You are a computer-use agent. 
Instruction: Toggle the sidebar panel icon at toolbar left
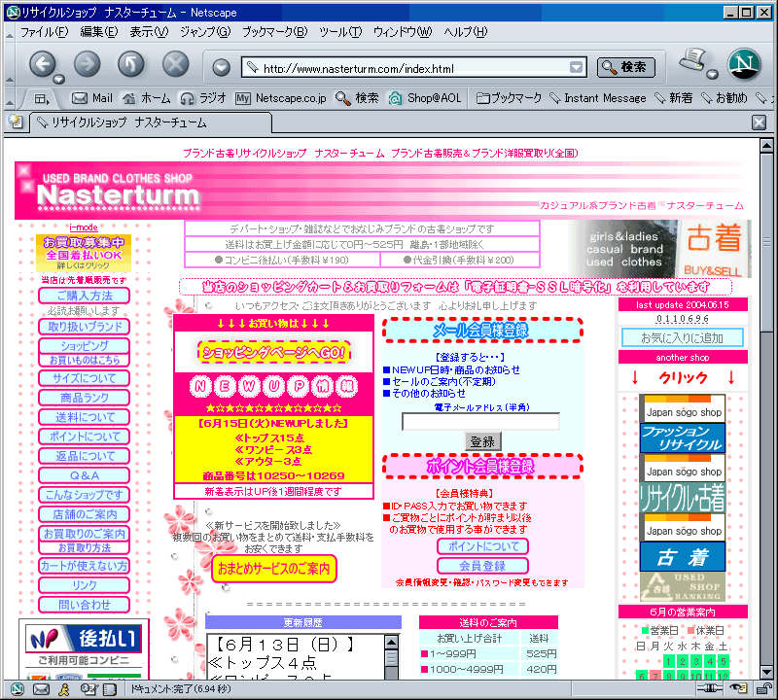tap(42, 99)
